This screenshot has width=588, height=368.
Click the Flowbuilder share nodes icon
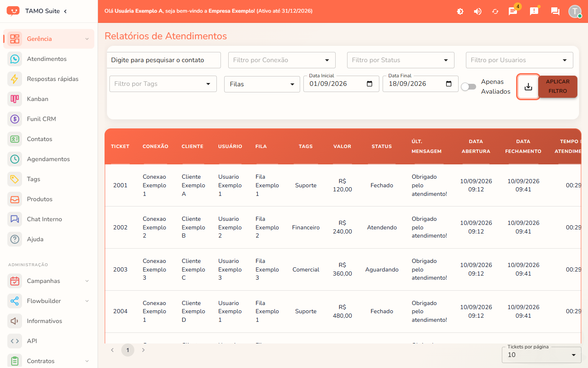tap(15, 301)
